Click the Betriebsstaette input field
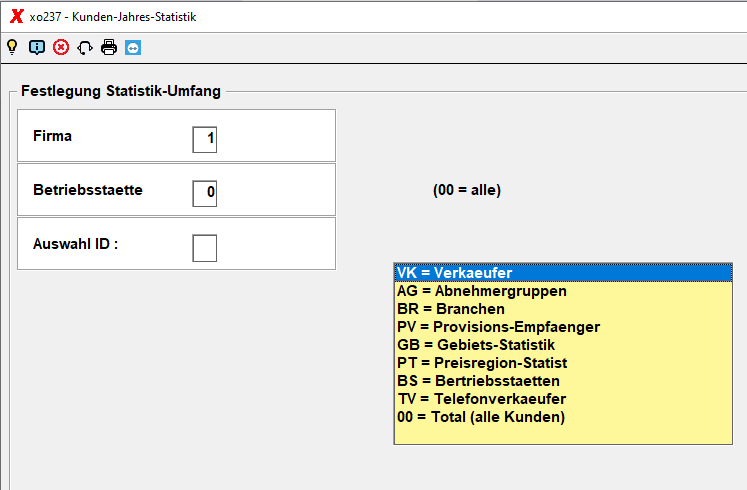 click(x=205, y=193)
